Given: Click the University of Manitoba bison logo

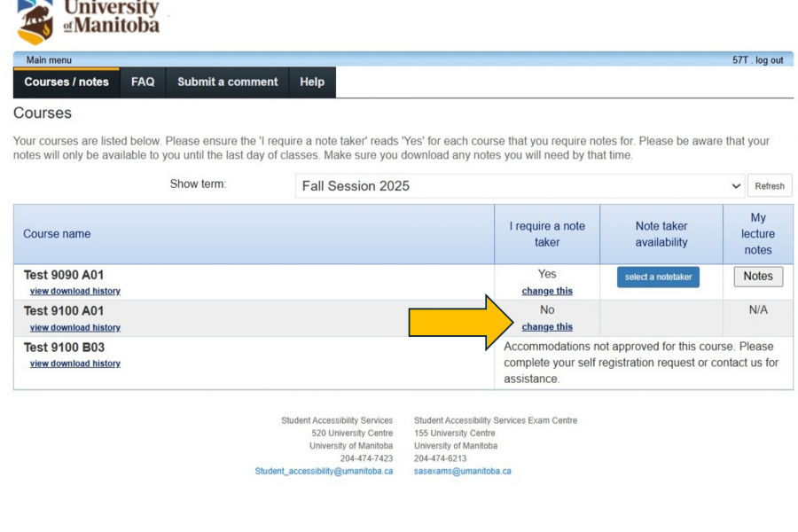Looking at the screenshot, I should click(35, 22).
